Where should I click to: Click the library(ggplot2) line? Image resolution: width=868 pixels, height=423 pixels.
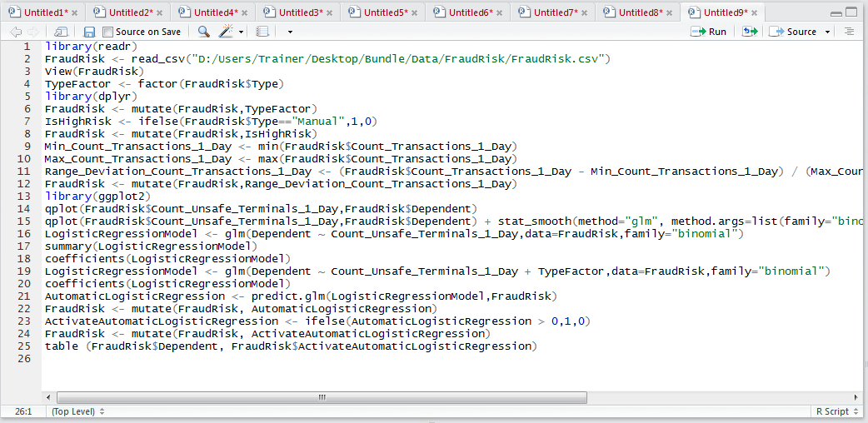click(97, 197)
